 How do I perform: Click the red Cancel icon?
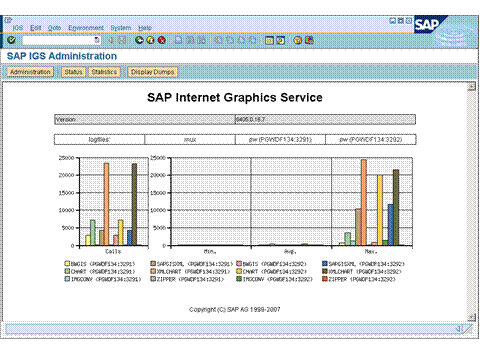point(162,40)
